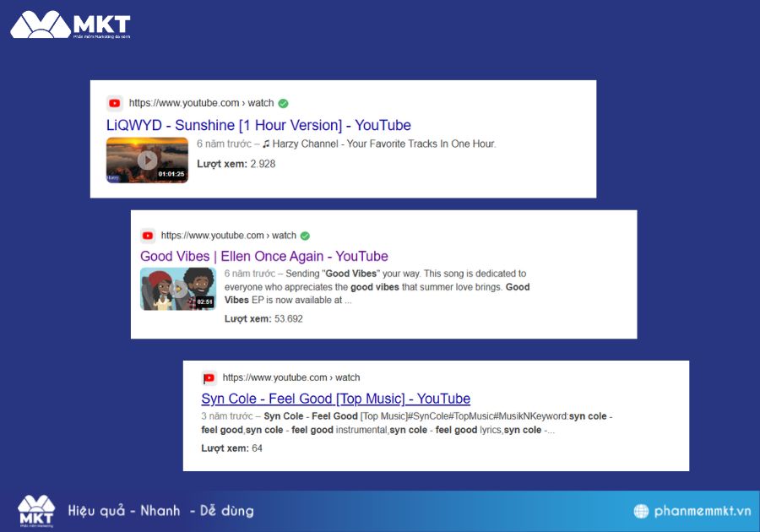Click the MKT logo in the top-left corner
This screenshot has height=532, width=760.
point(70,24)
